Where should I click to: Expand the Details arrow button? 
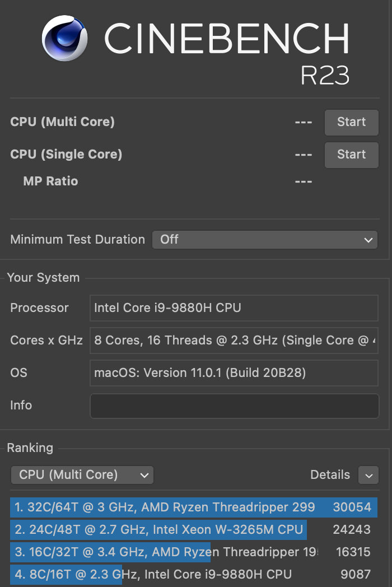(368, 475)
